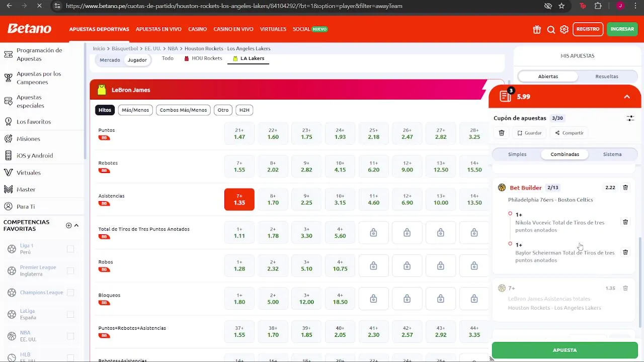Click the Misiones sidebar icon
This screenshot has width=644, height=362.
[x=8, y=139]
